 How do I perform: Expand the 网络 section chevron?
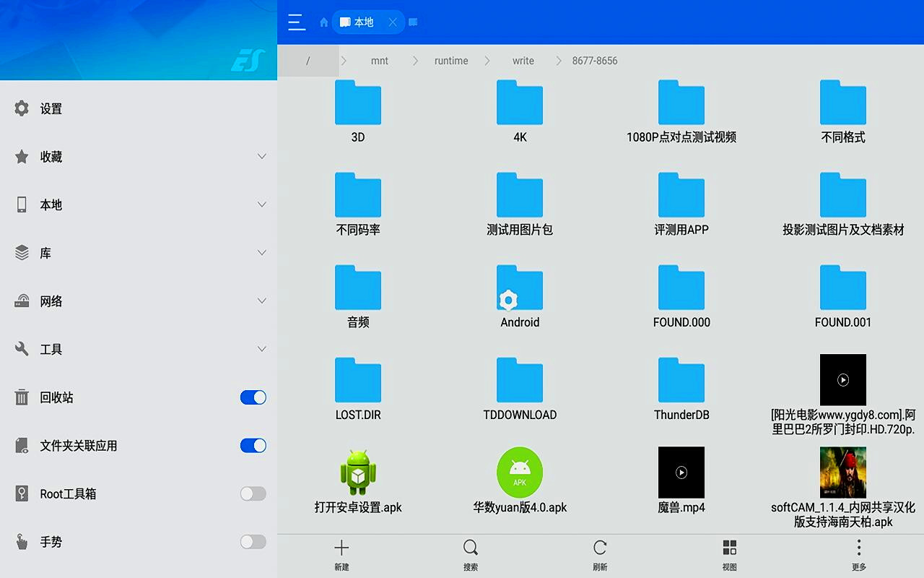coord(262,301)
